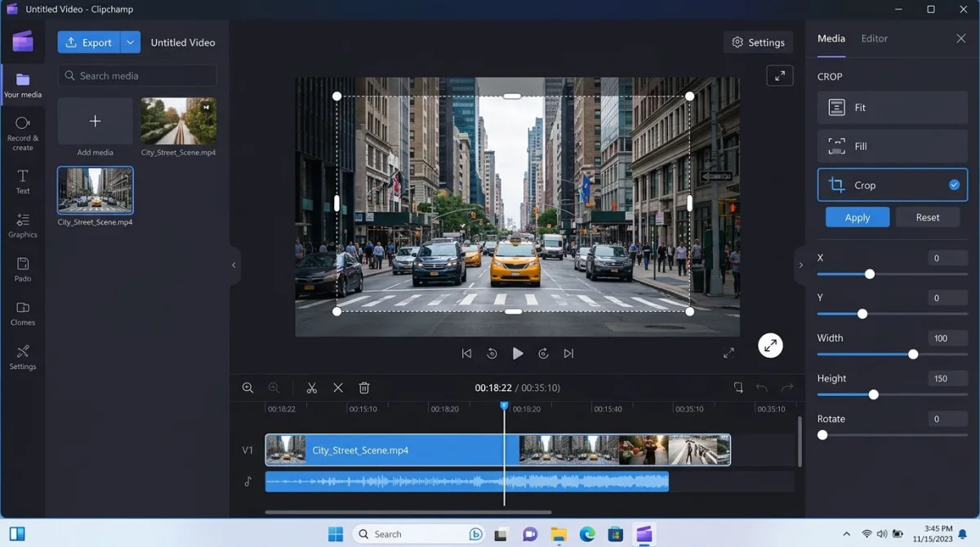This screenshot has width=980, height=547.
Task: Open the Clomes sidebar panel
Action: pos(23,314)
